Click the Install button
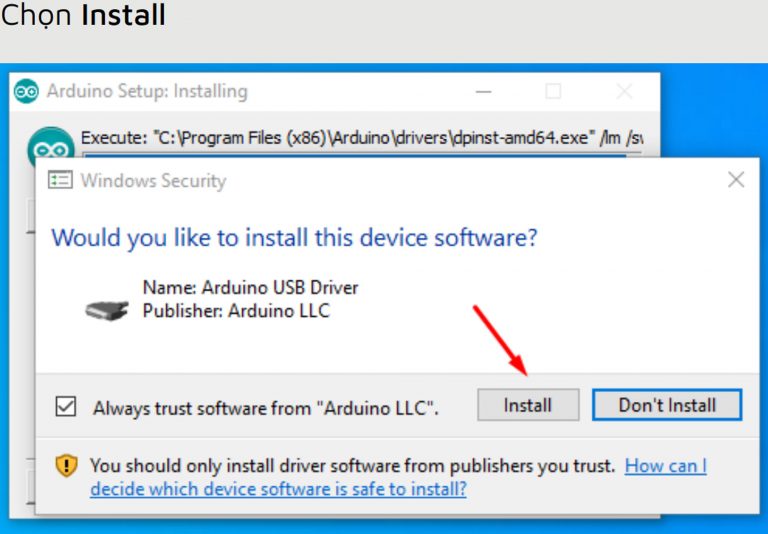 pyautogui.click(x=527, y=405)
